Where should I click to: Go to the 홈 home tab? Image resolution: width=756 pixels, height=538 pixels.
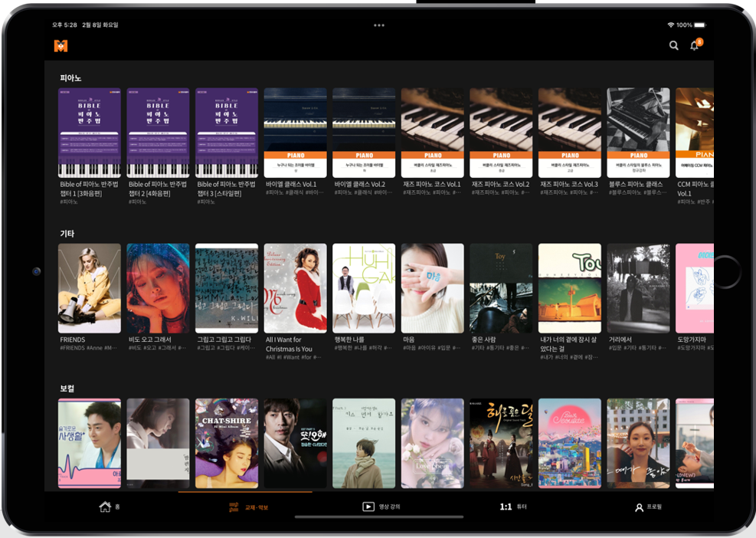(x=110, y=507)
